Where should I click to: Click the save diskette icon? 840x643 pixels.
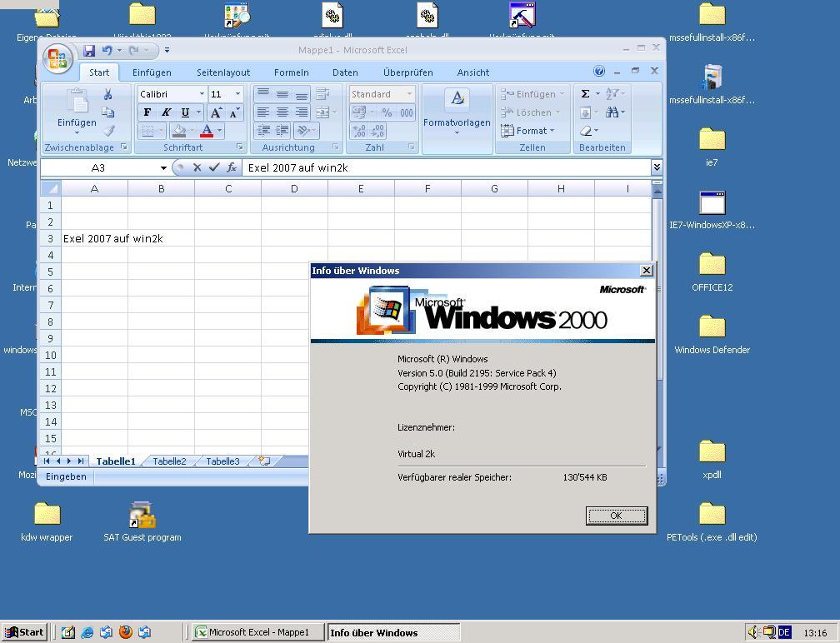[88, 51]
